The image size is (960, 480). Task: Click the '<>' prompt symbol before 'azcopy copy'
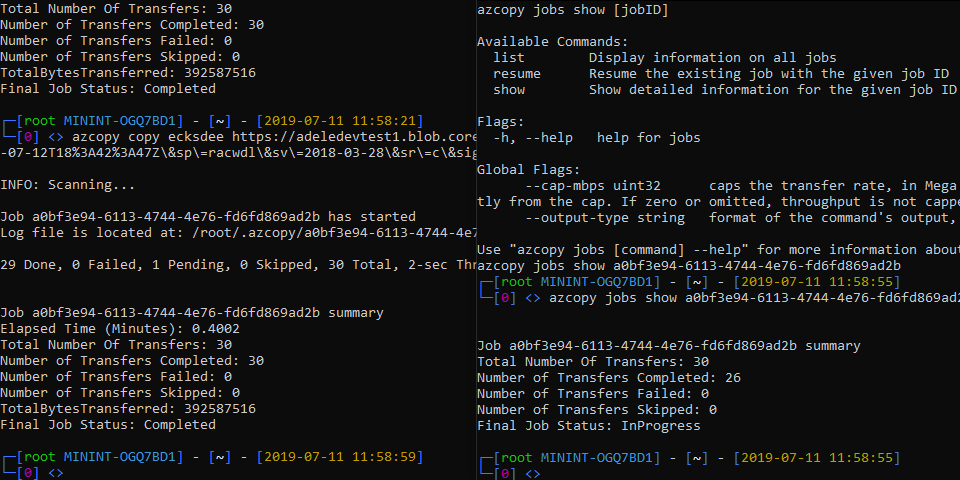(56, 137)
